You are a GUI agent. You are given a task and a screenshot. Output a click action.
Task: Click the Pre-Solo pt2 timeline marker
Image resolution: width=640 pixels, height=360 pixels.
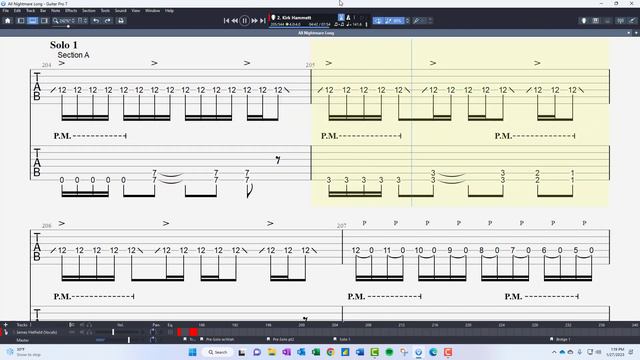point(280,339)
